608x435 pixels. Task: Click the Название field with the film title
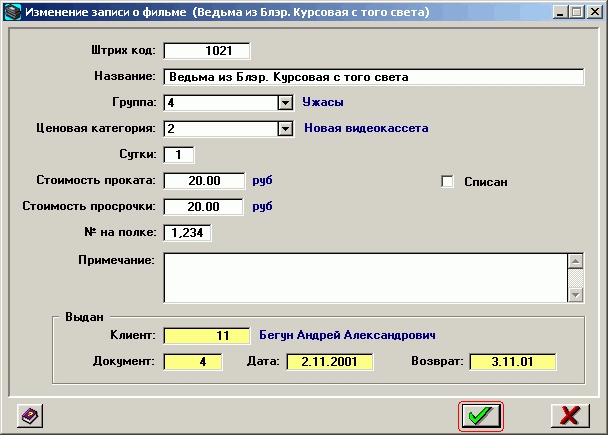pyautogui.click(x=374, y=77)
